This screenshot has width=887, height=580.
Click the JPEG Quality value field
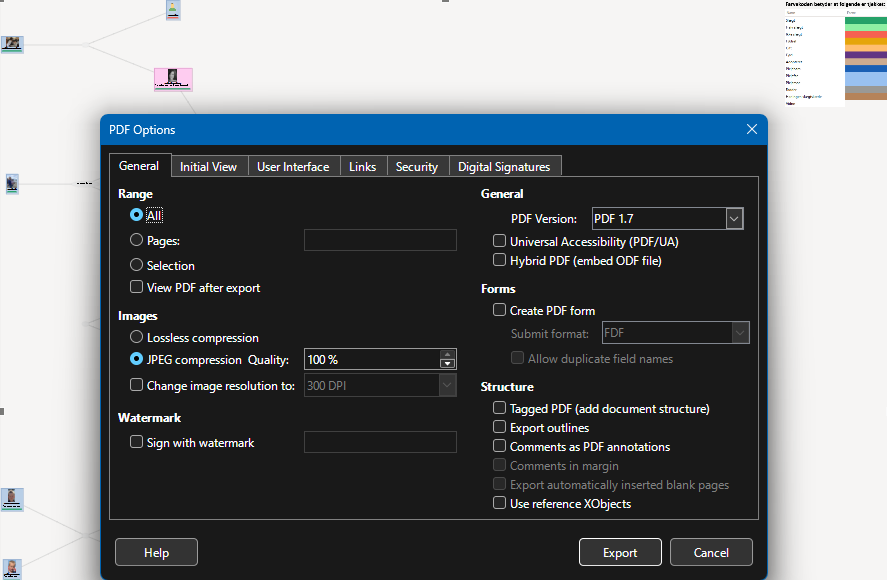click(372, 359)
